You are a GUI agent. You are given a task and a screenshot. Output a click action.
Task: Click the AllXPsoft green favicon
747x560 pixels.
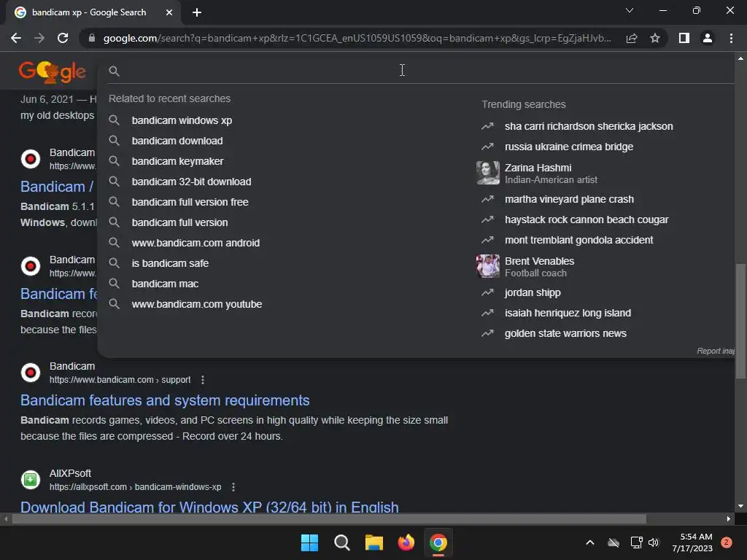pos(31,480)
